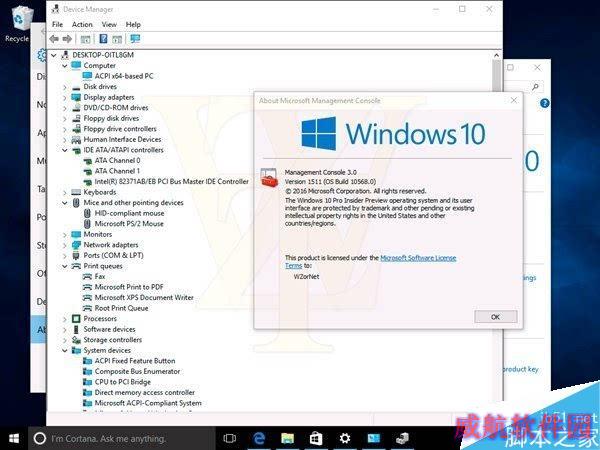Click the blue help icon in Settings window
This screenshot has height=450, width=600.
tap(544, 103)
